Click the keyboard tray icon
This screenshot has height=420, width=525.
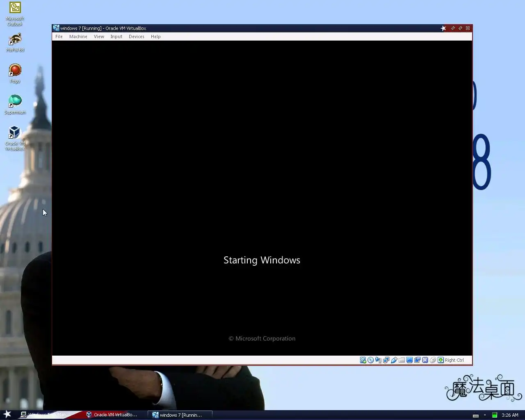tap(476, 415)
